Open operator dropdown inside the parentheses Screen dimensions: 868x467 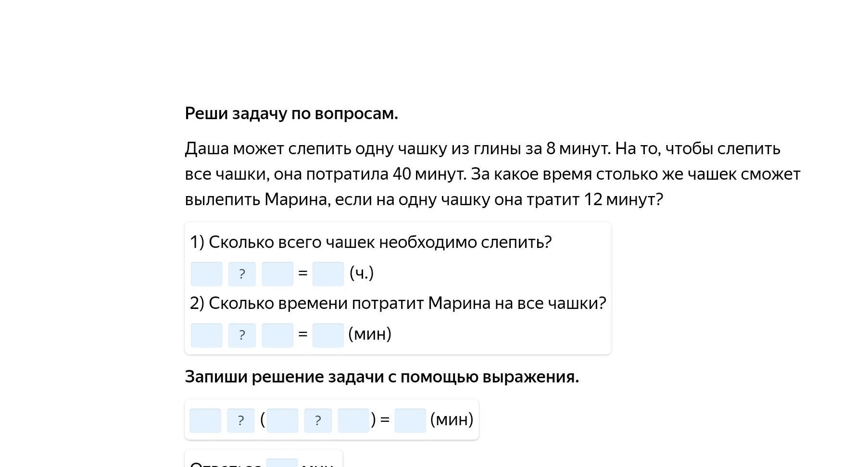(x=318, y=420)
